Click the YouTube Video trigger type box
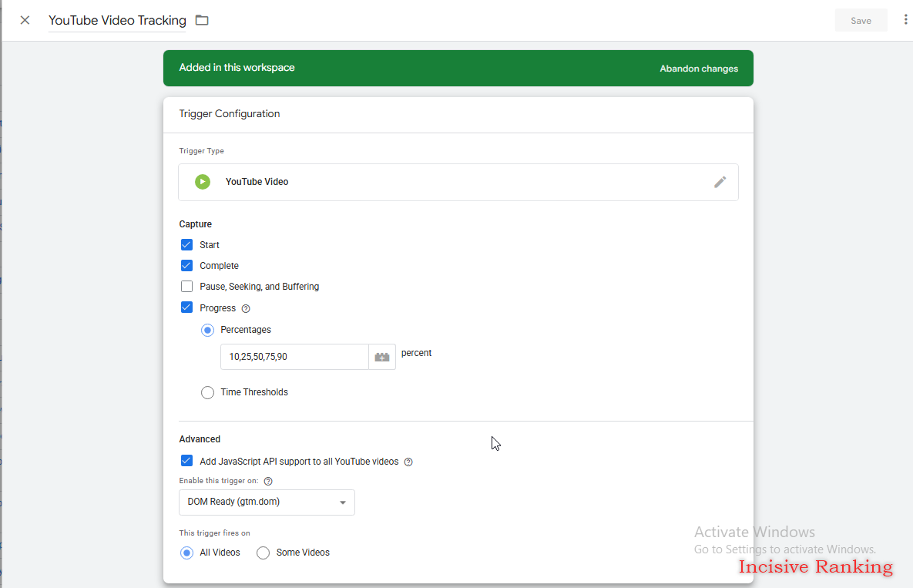 coord(458,182)
